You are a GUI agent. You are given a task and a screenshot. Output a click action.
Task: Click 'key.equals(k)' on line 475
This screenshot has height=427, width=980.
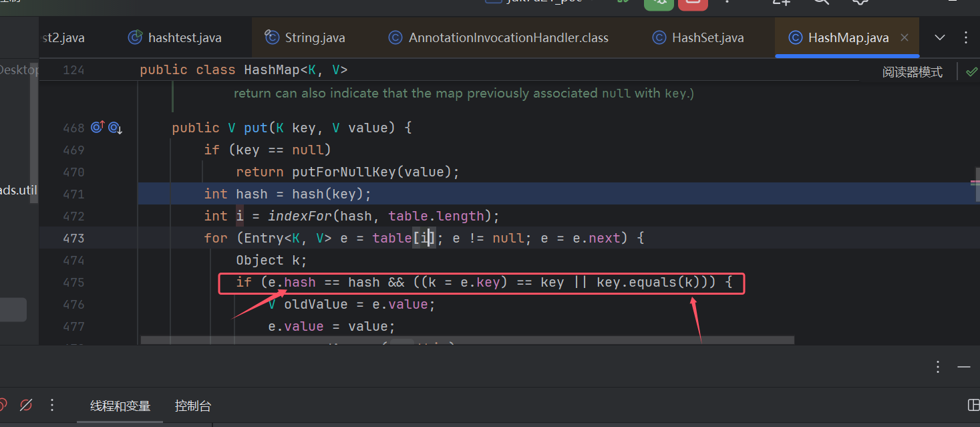[x=648, y=282]
